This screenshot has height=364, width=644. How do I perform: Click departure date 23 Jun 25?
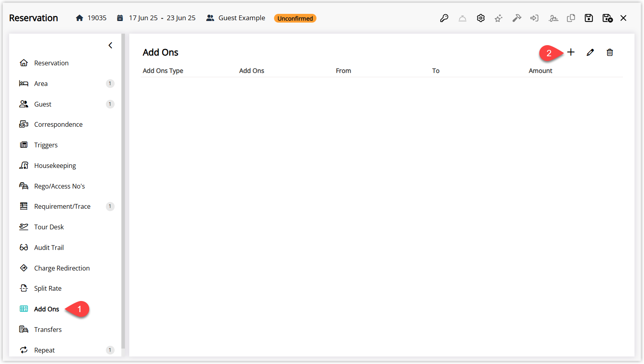tap(181, 18)
